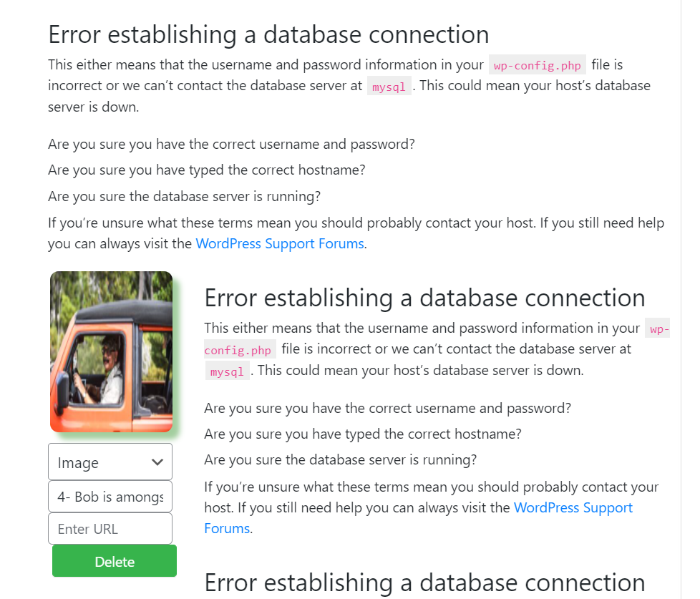Click the error heading right of jeep photo
700x599 pixels.
pos(424,298)
